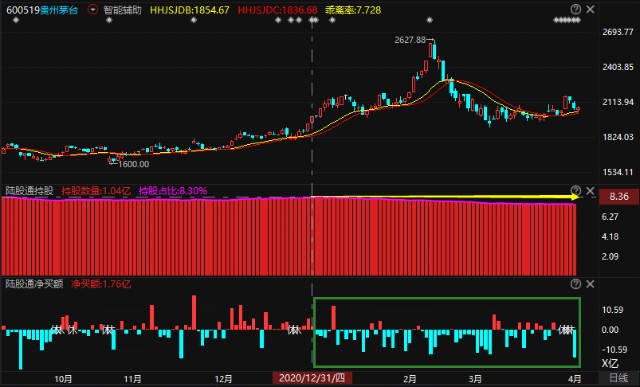The width and height of the screenshot is (640, 387).
Task: Click the 2113.94 price axis label
Action: (x=618, y=102)
